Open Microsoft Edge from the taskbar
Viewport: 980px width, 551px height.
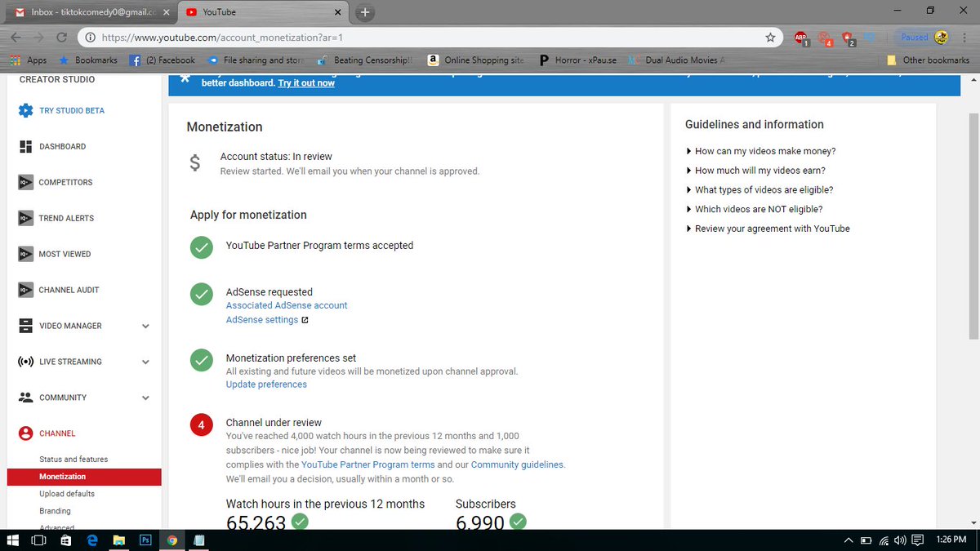[92, 540]
